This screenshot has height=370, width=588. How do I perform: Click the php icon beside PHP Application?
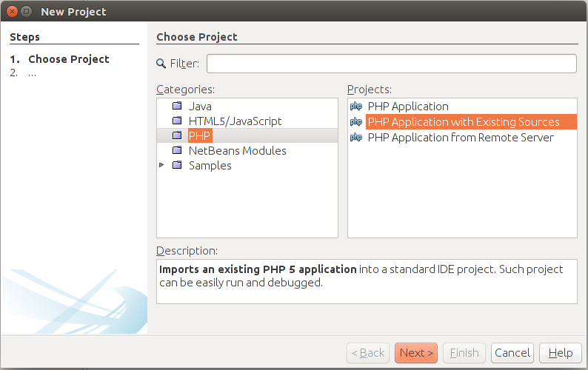(356, 107)
